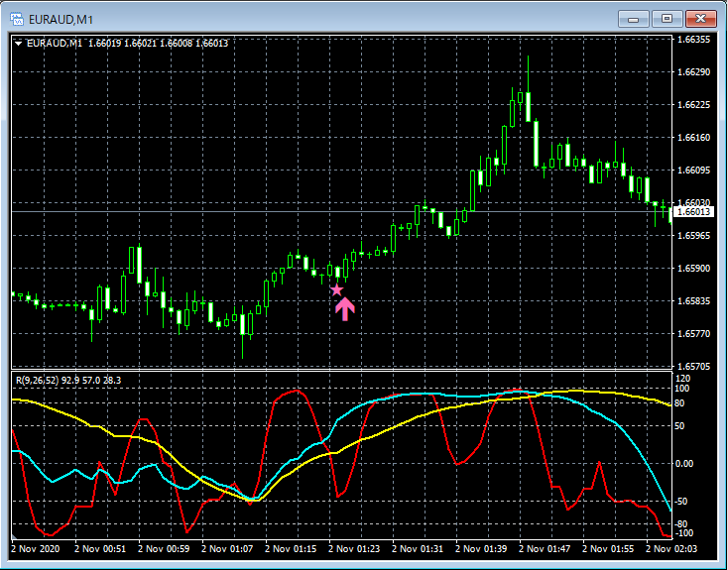Expand the triangle menu before EURAUD,M1 label
Viewport: 728px width, 570px height.
coord(19,44)
